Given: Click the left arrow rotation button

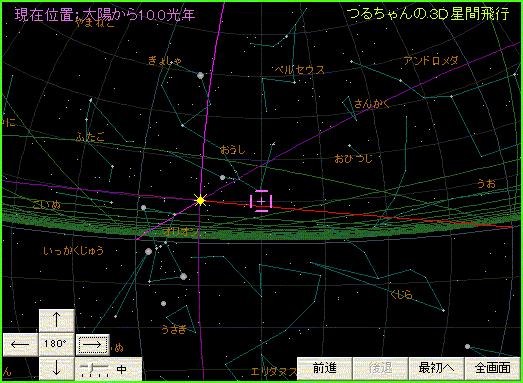Looking at the screenshot, I should (x=21, y=344).
